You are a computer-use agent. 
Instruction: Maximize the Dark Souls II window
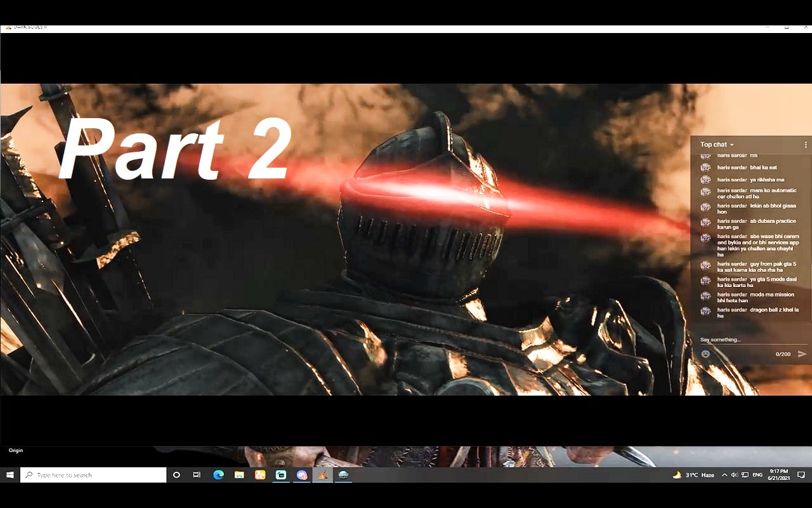[787, 27]
